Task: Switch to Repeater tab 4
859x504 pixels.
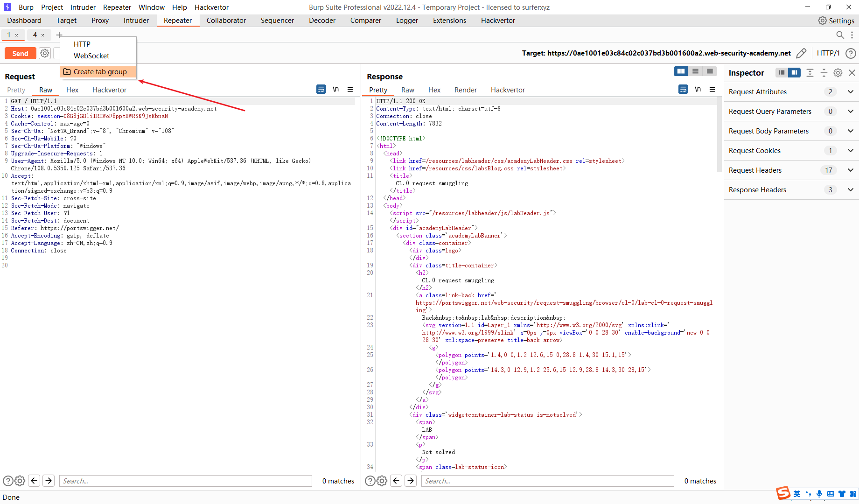Action: (35, 35)
